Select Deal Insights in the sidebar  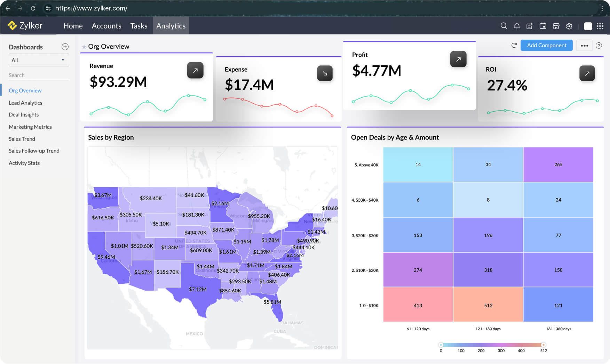pyautogui.click(x=23, y=114)
